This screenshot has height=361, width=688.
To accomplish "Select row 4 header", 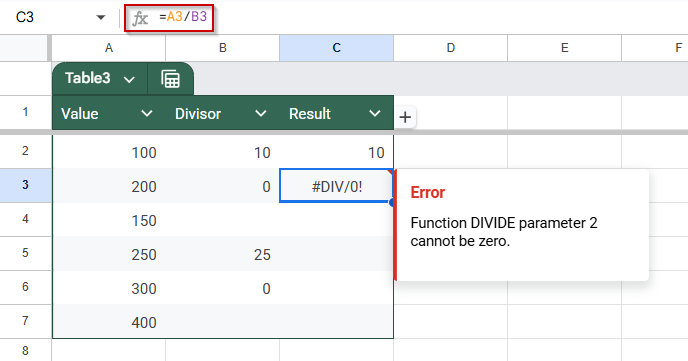I will click(25, 219).
